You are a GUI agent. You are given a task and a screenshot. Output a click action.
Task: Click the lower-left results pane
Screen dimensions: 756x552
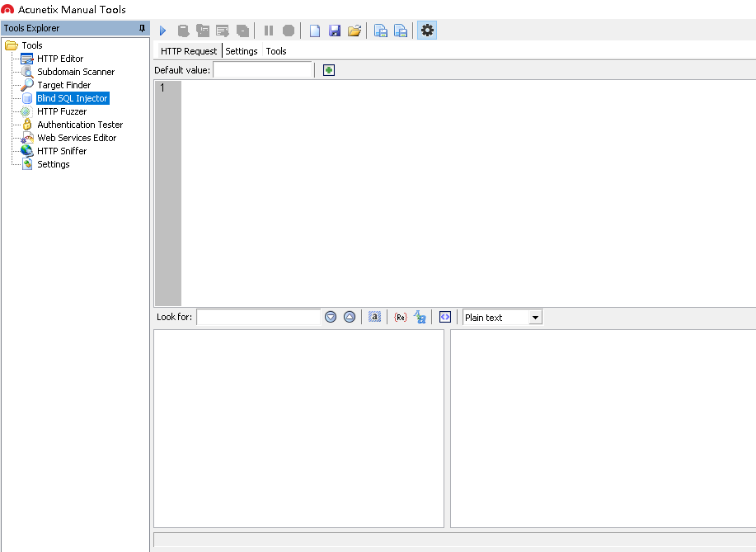click(298, 428)
